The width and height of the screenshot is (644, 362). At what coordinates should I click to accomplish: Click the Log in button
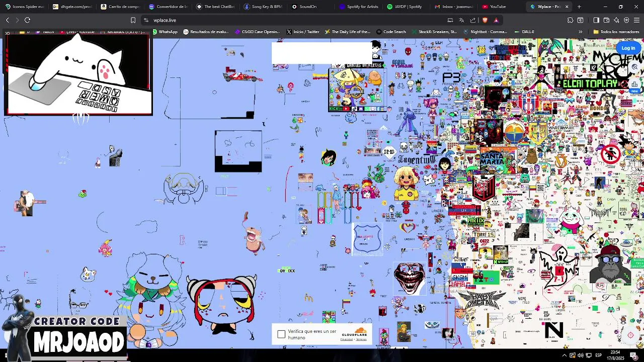point(628,48)
